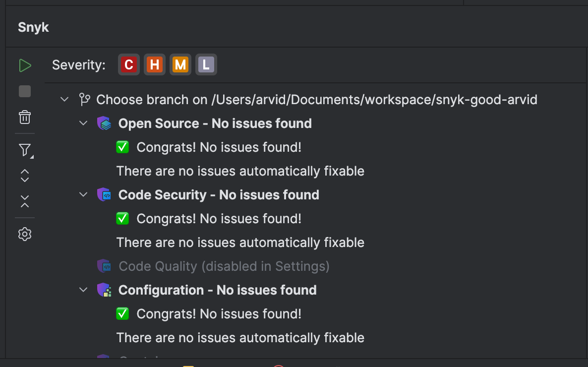Expand all tree nodes icon

pyautogui.click(x=25, y=175)
